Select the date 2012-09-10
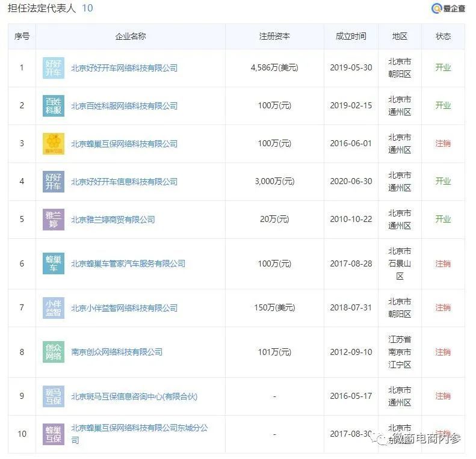The height and width of the screenshot is (459, 476). pyautogui.click(x=351, y=352)
